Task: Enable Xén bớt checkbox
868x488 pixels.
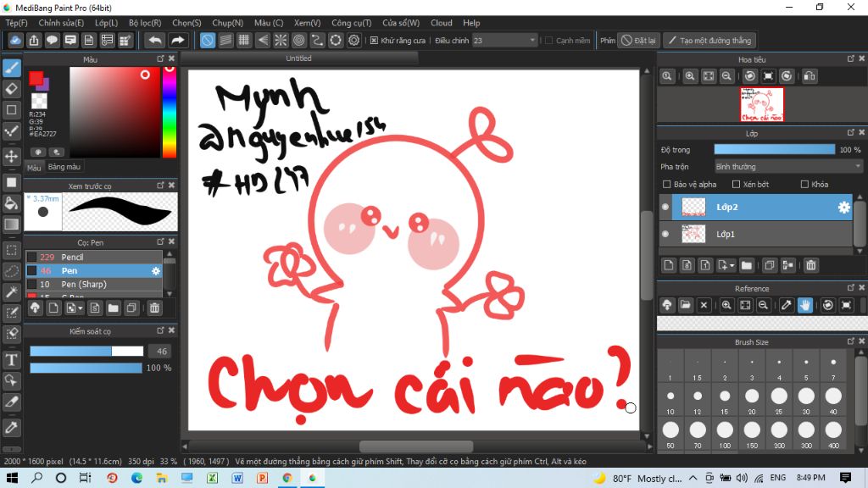Action: pos(736,184)
